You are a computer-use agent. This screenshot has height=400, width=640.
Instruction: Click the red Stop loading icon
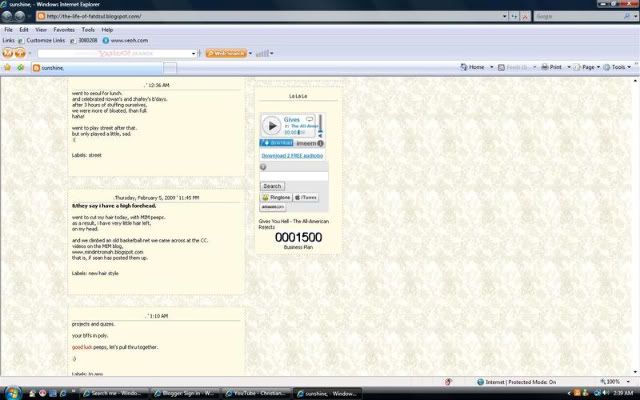(525, 16)
